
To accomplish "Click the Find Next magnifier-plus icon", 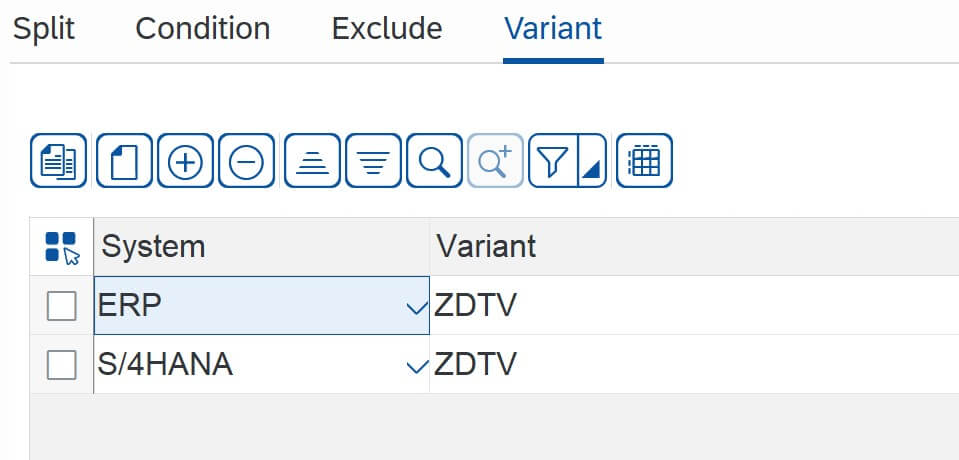I will (x=495, y=160).
